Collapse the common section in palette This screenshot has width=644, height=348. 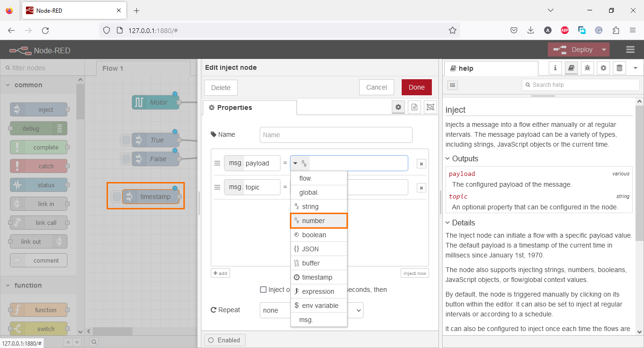click(x=7, y=85)
